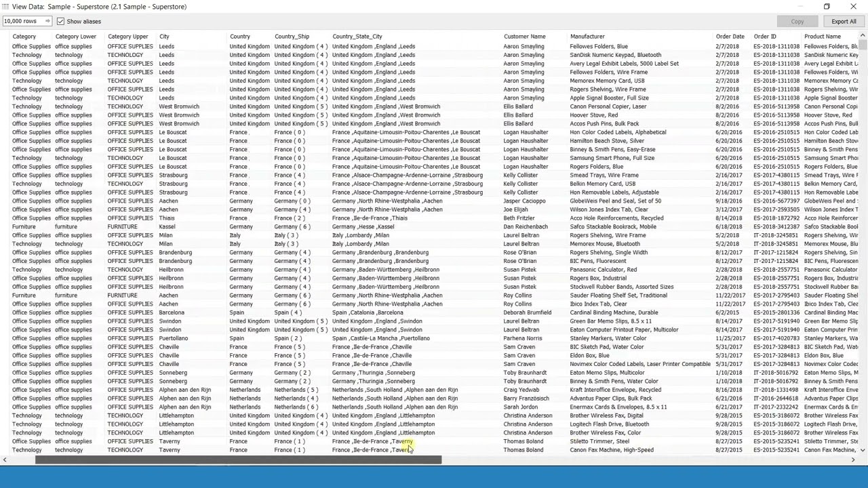Image resolution: width=868 pixels, height=488 pixels.
Task: Click Manufacturer cell Kraft Interoffice Envelope, Recycled
Action: click(x=615, y=390)
